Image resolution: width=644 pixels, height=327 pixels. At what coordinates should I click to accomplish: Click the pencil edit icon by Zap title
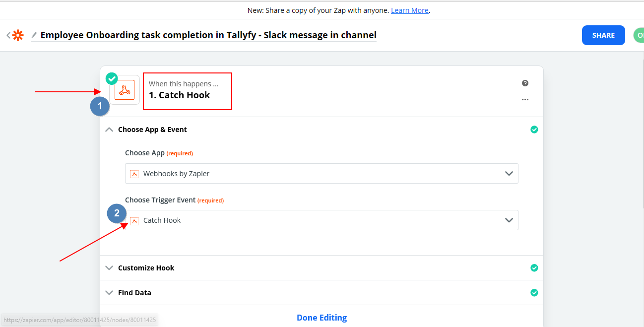(x=34, y=35)
